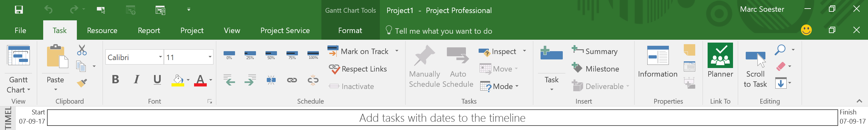Click the Cut scissors icon
868x130 pixels.
(82, 50)
